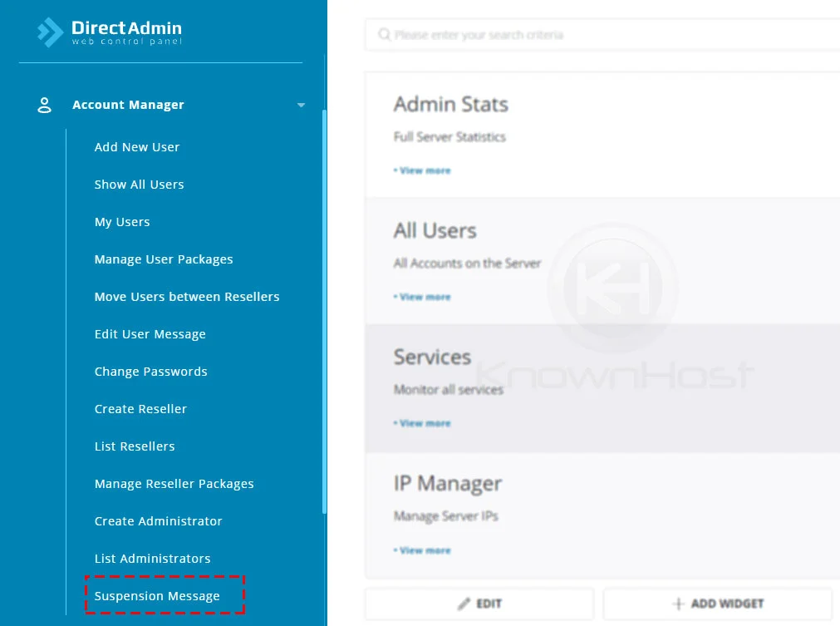Open Edit User Message
The height and width of the screenshot is (626, 840).
tap(150, 334)
